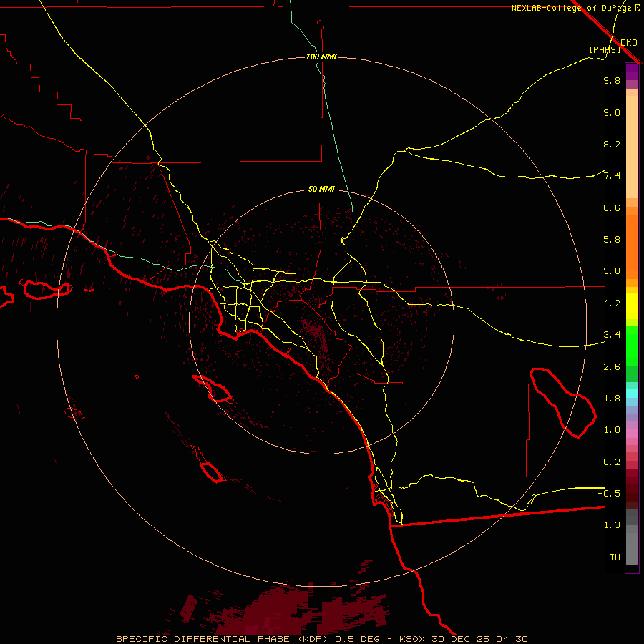Click the DKD label above the color scale
The height and width of the screenshot is (644, 644).
629,42
